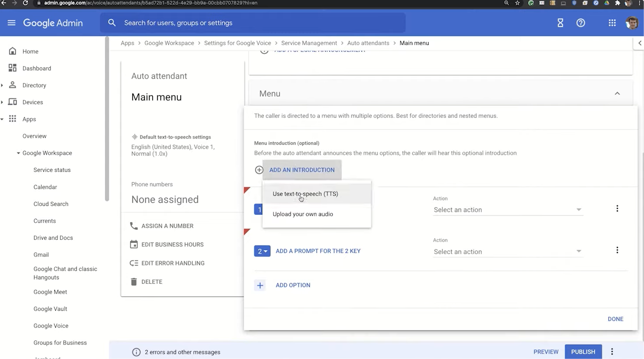Open more options next to Publish

612,352
